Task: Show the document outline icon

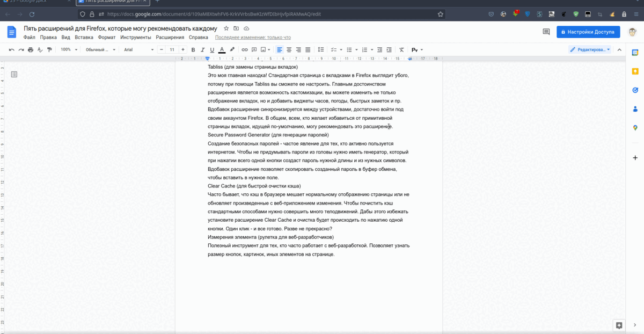Action: tap(14, 74)
